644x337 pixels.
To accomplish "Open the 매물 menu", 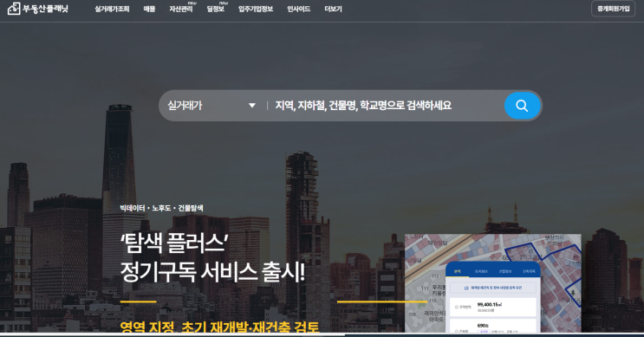I will coord(149,9).
